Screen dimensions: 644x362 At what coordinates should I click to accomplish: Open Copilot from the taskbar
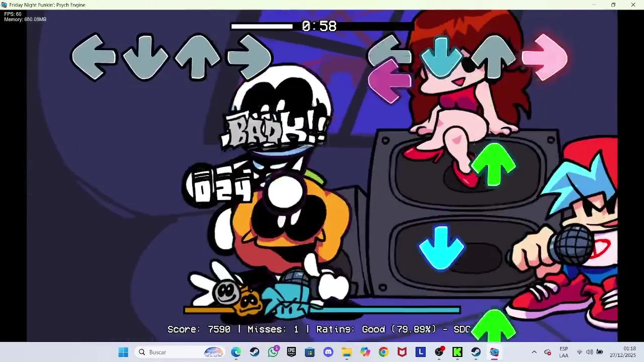(x=365, y=352)
